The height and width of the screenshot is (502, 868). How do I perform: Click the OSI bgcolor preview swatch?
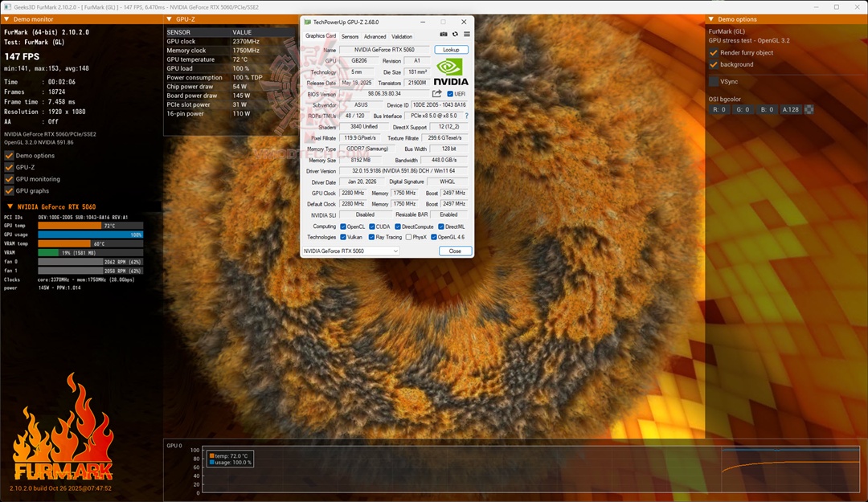click(x=809, y=109)
